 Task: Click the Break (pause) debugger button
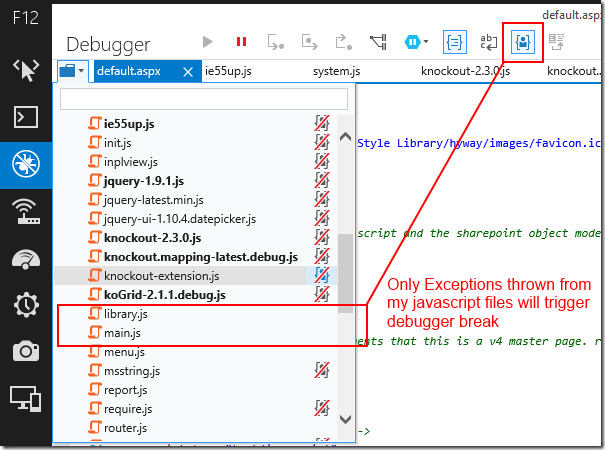241,42
